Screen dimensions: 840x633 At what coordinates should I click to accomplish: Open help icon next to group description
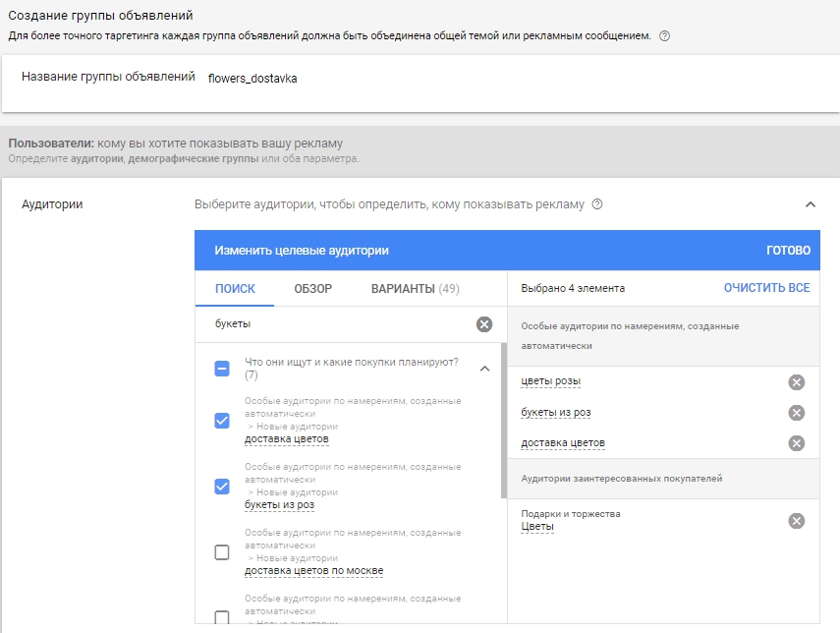(665, 36)
